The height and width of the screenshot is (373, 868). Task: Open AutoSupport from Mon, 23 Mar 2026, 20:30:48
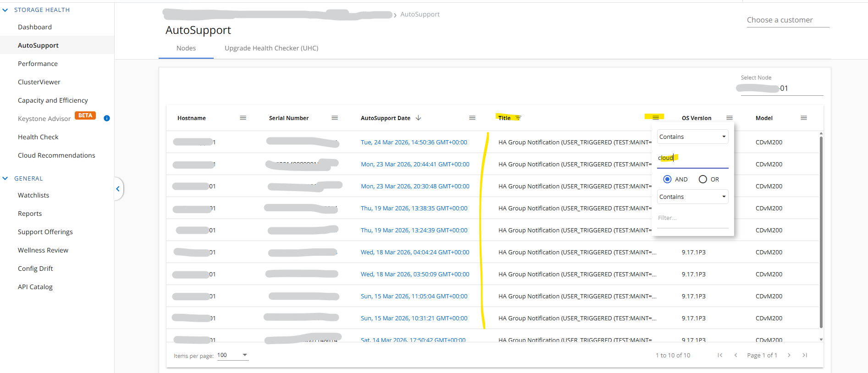pos(415,186)
